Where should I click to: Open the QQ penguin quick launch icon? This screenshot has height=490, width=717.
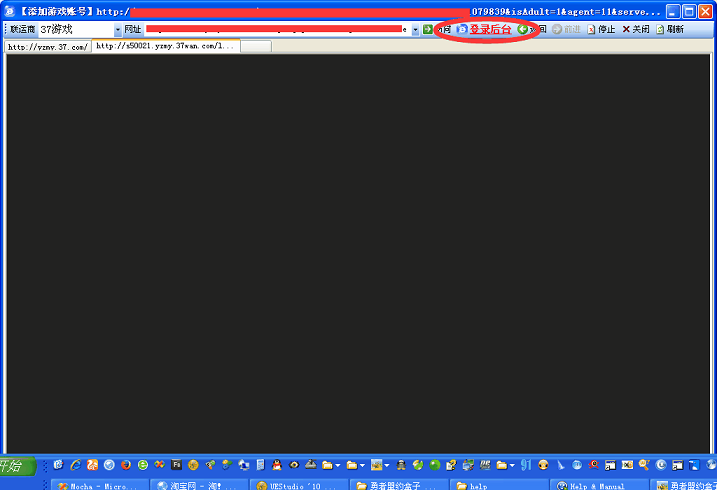(277, 465)
